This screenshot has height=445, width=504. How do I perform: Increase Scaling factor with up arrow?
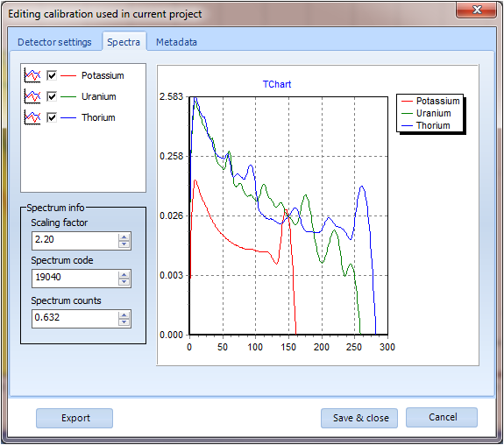[x=124, y=237]
